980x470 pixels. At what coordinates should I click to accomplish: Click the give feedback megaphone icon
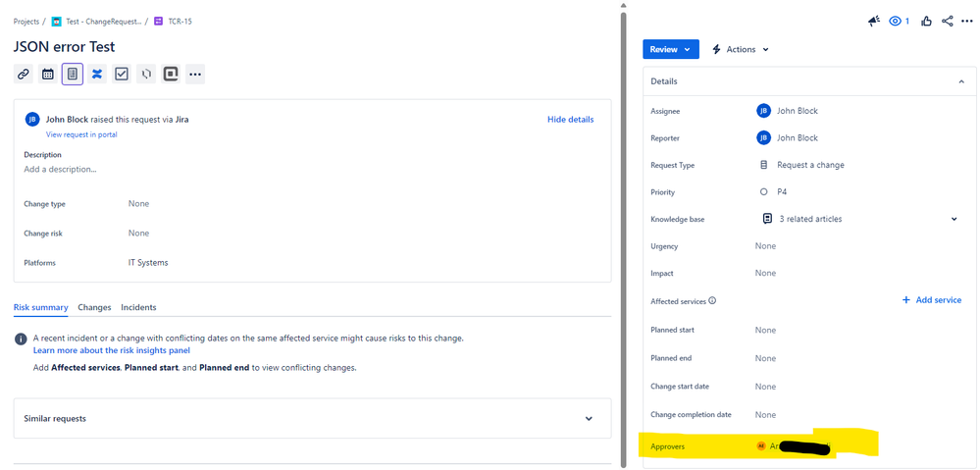point(874,22)
